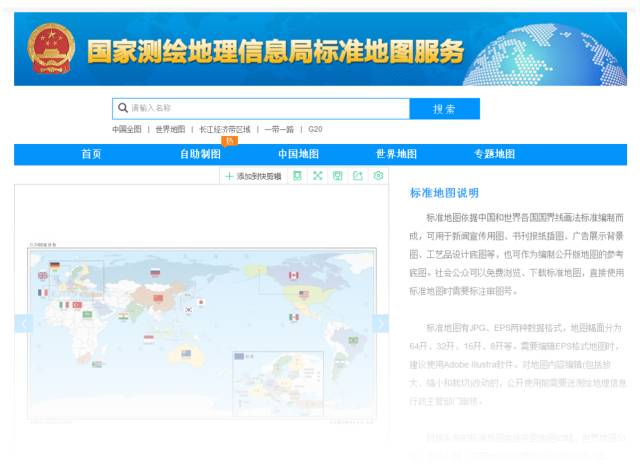Click the green save icon in map toolbar
640x465 pixels.
coord(338,176)
